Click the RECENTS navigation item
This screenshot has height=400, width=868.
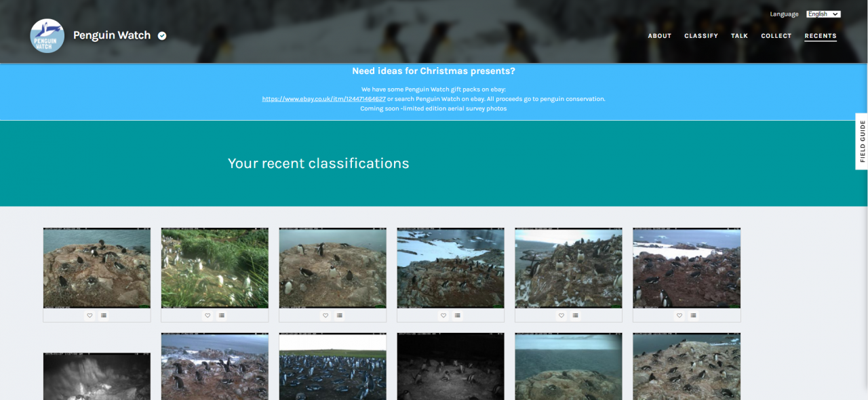pos(821,36)
